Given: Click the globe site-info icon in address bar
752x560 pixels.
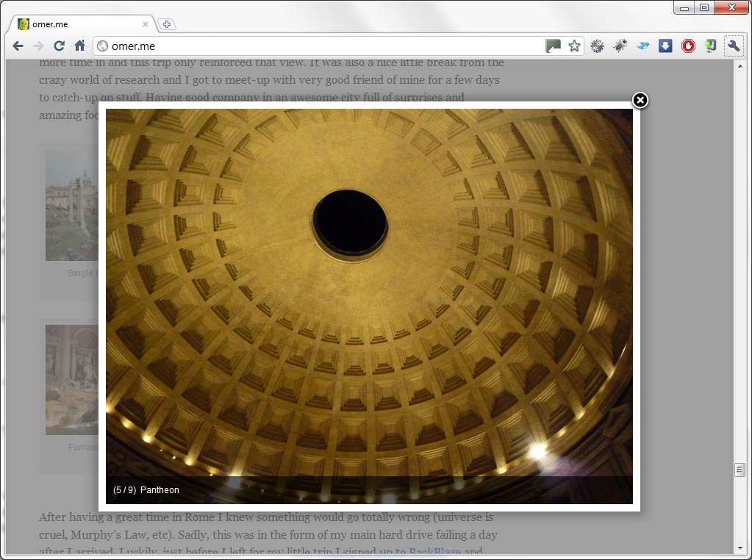Looking at the screenshot, I should click(102, 46).
